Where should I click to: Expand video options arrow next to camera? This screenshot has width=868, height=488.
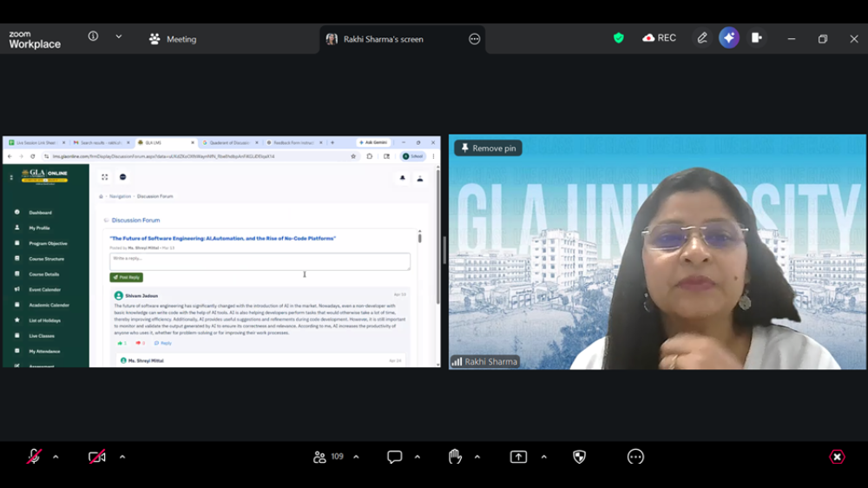pos(122,457)
